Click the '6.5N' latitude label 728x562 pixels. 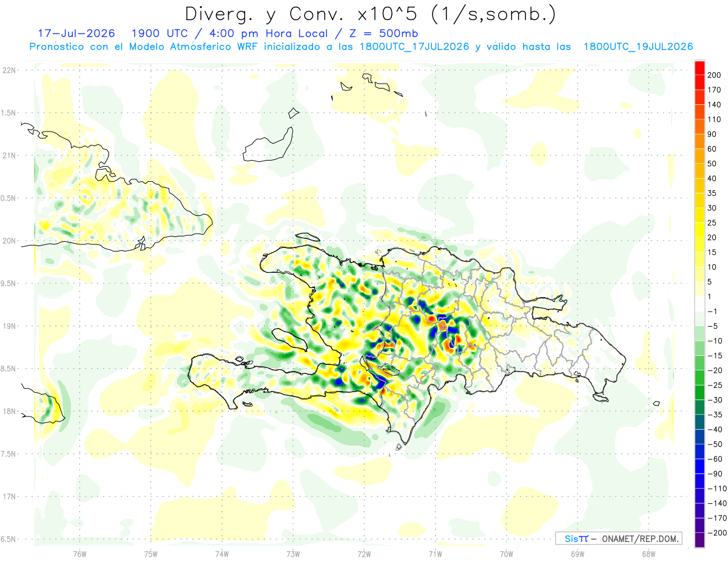coord(9,539)
